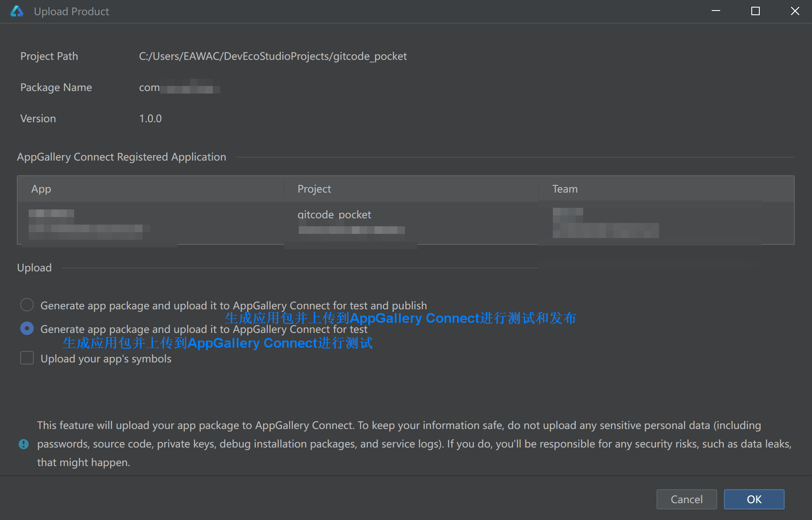Select the 'for test and publish' radio button
Image resolution: width=812 pixels, height=520 pixels.
[27, 305]
